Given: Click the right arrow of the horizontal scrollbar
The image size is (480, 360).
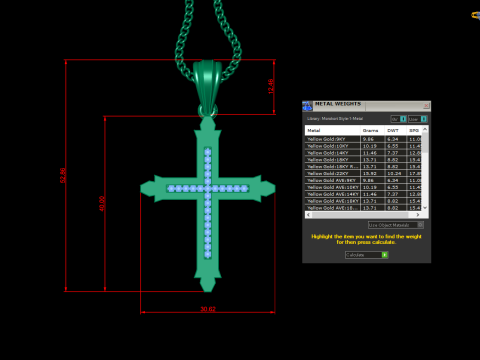Looking at the screenshot, I should 418,215.
